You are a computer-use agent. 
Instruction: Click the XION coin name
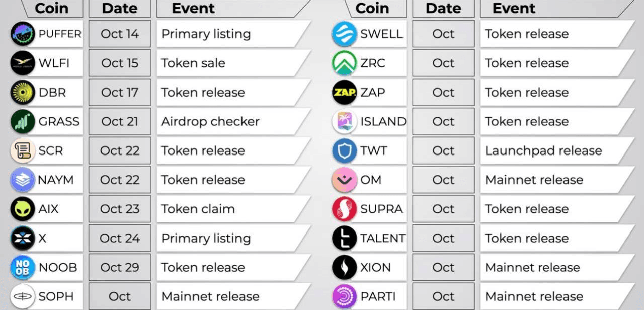376,267
